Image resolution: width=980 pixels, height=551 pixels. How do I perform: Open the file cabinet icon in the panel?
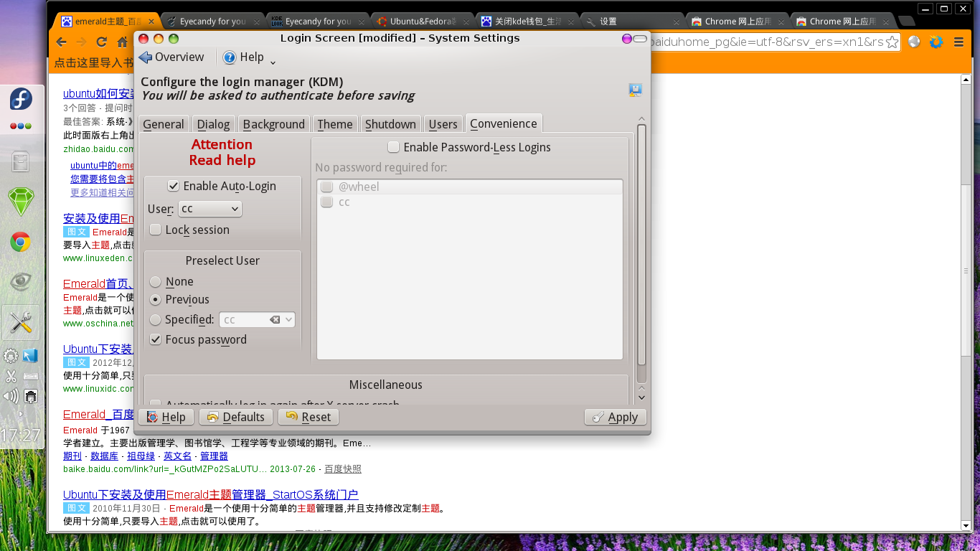(x=21, y=162)
